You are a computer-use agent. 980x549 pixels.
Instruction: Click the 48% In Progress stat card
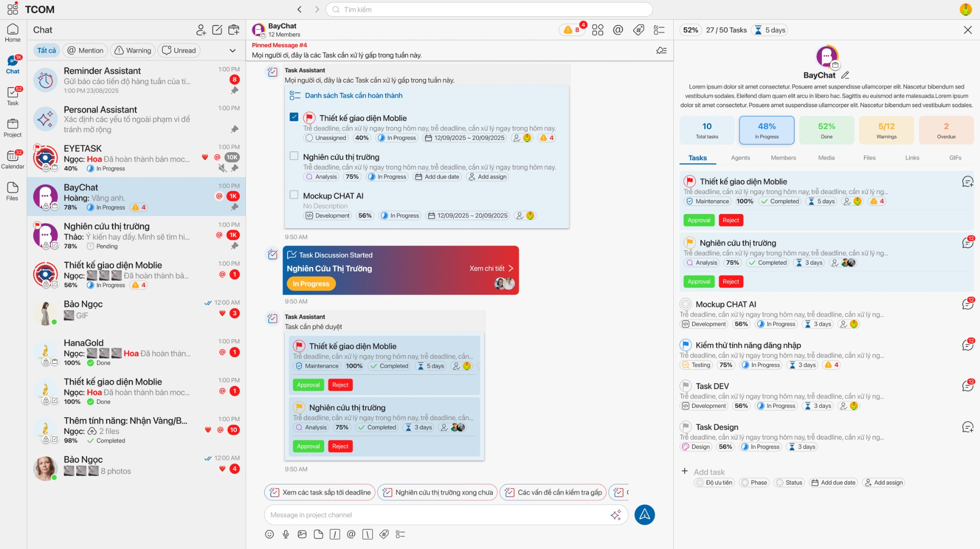[767, 130]
